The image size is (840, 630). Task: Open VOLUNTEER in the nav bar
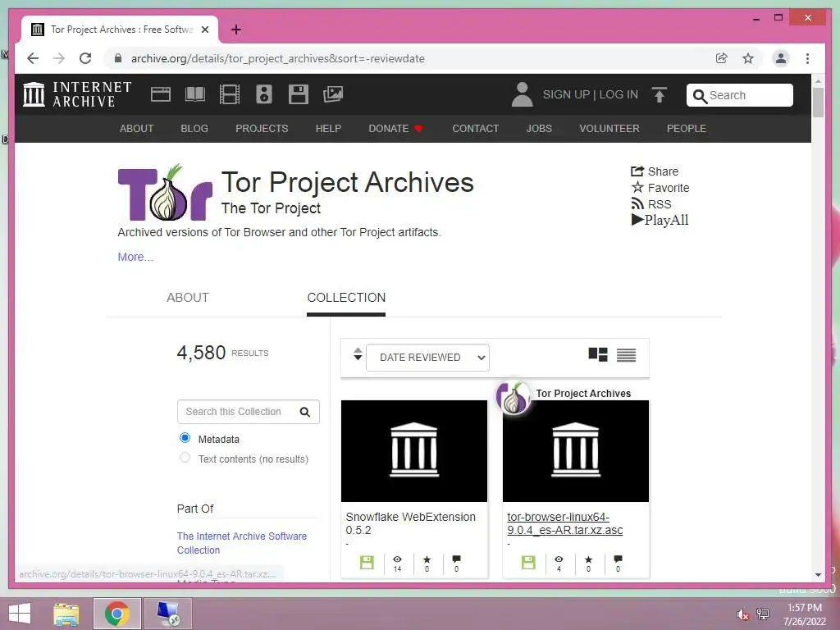click(x=609, y=129)
